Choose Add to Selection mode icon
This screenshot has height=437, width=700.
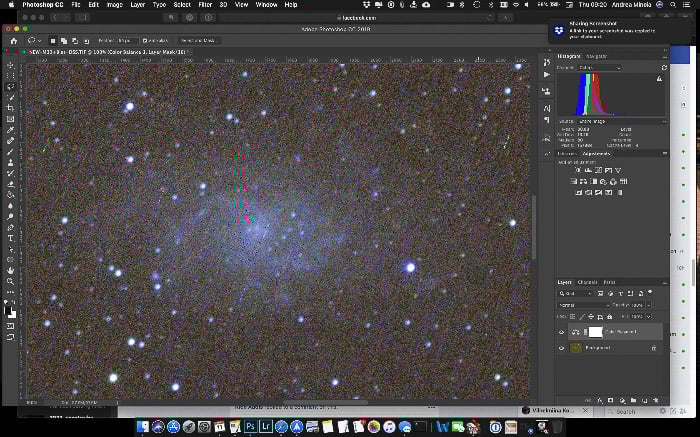point(64,41)
